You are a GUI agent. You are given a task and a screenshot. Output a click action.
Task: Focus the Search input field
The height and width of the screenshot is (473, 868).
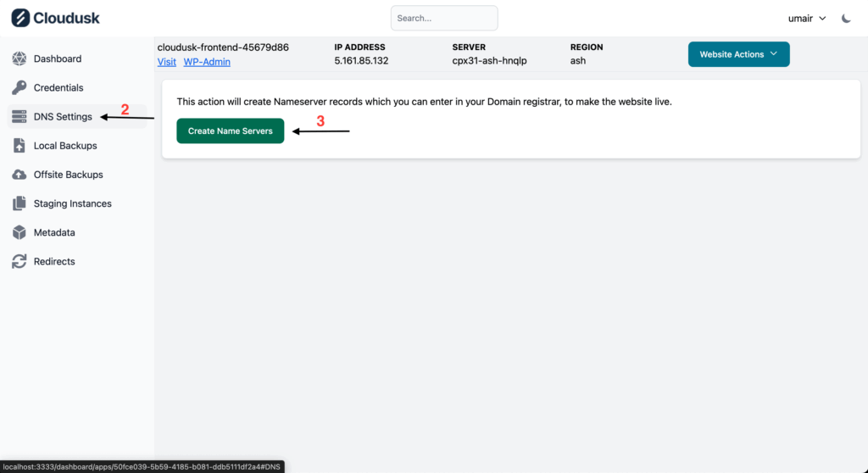point(443,18)
